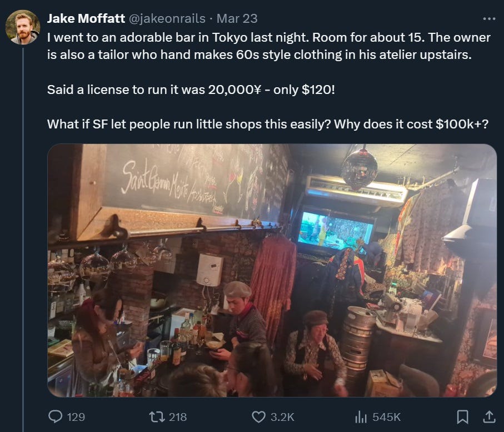Open the Mar 23 timestamp link
The height and width of the screenshot is (432, 504).
(x=237, y=19)
